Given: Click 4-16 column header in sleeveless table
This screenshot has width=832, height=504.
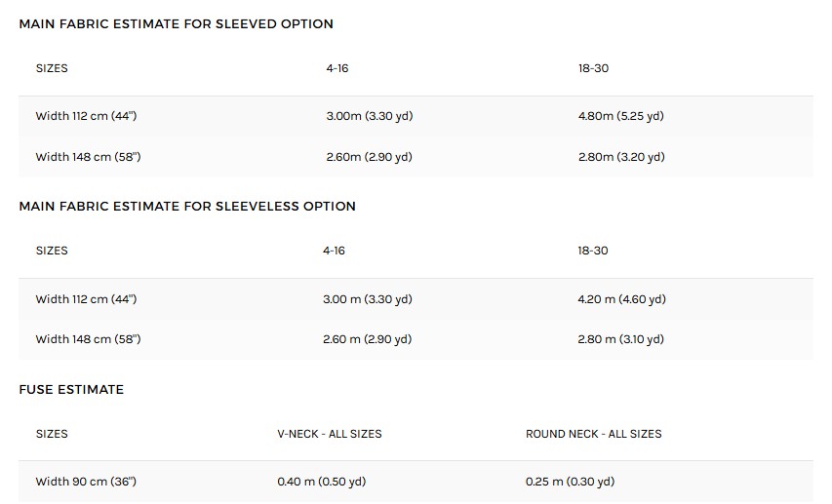Looking at the screenshot, I should point(334,251).
